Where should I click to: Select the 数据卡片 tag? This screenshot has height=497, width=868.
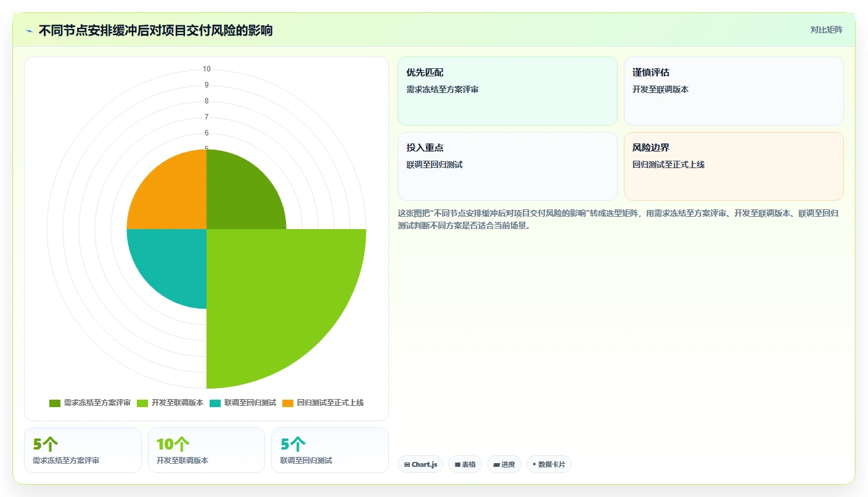pos(549,464)
